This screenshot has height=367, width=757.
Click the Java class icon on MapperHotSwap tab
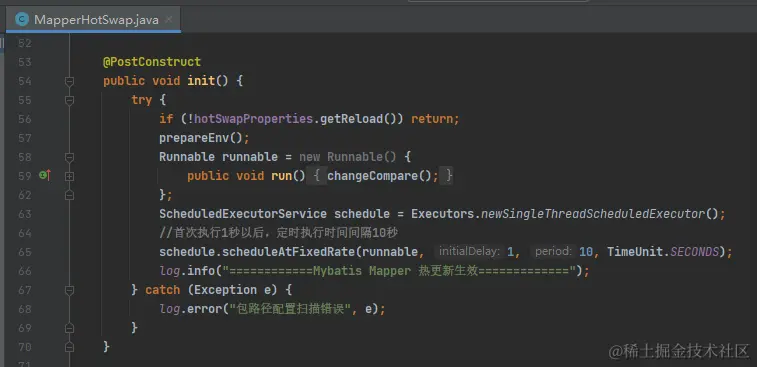pyautogui.click(x=22, y=19)
